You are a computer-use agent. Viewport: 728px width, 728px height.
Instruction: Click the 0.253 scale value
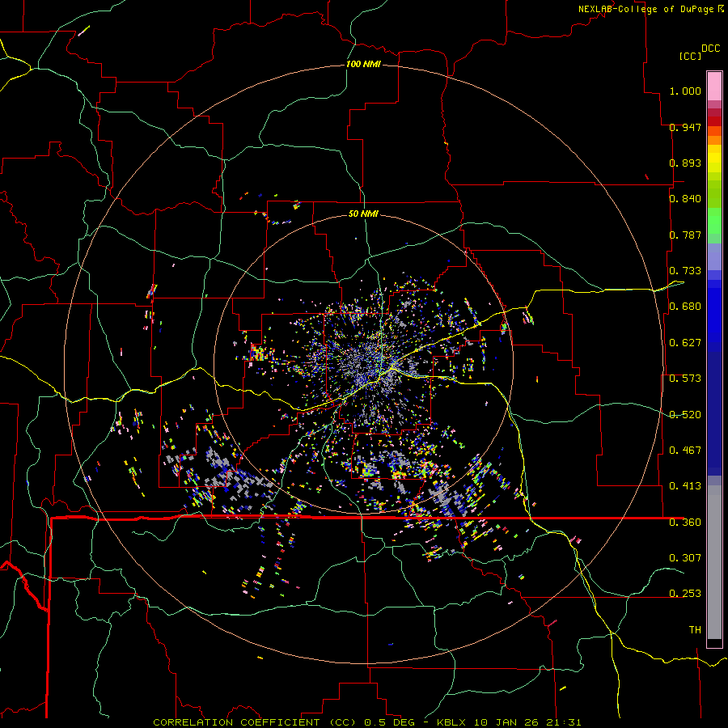(685, 594)
